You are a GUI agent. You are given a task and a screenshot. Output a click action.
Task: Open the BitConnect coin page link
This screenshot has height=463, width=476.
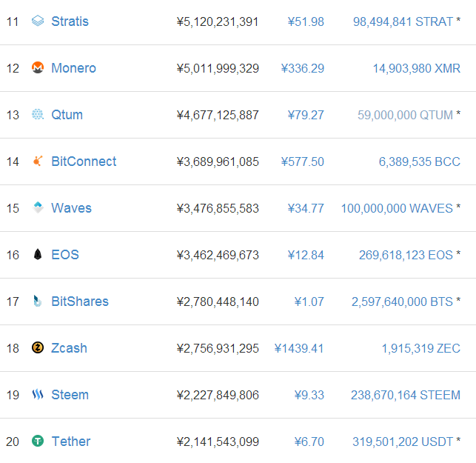coord(84,161)
